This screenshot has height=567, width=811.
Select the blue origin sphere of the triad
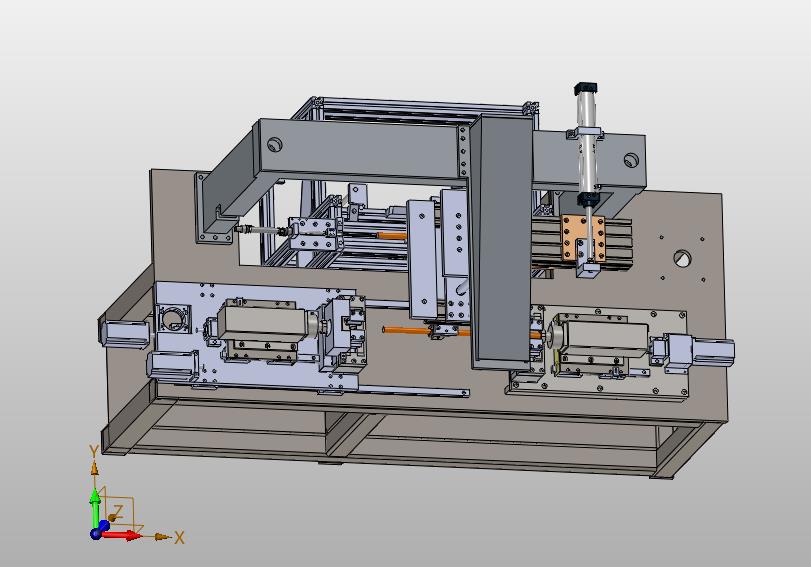(x=97, y=533)
